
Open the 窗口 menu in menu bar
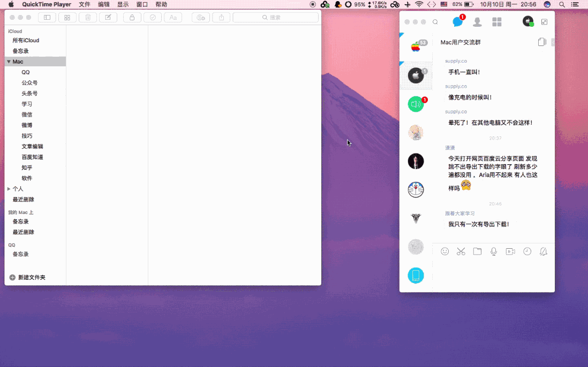pos(142,4)
